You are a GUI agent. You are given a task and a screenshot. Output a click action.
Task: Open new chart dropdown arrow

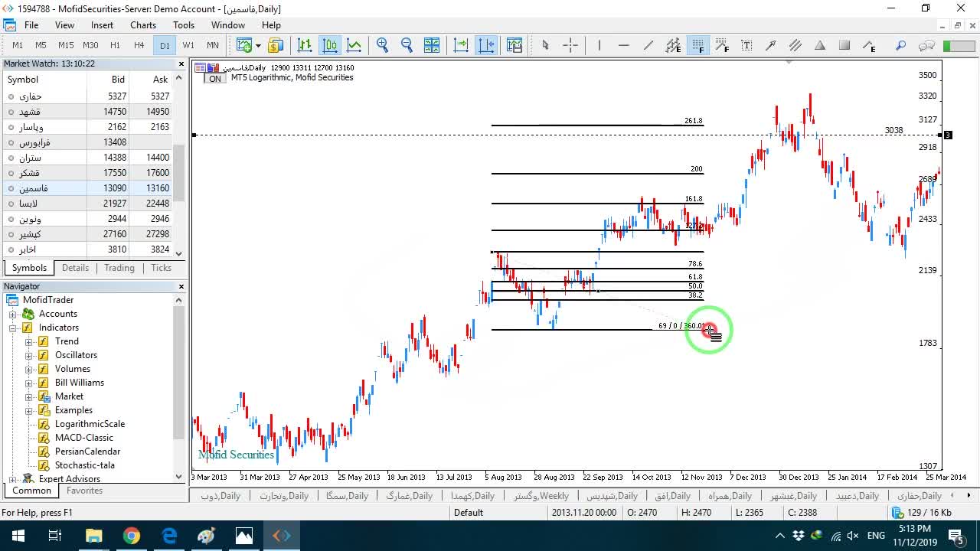[258, 45]
